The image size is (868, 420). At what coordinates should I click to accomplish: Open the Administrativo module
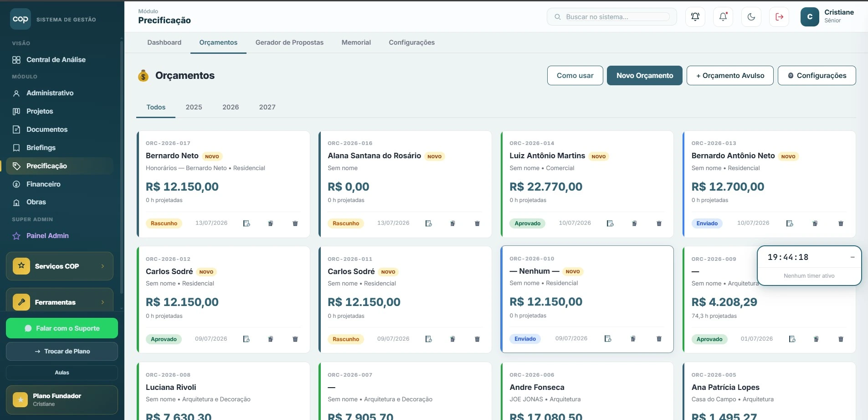tap(50, 93)
